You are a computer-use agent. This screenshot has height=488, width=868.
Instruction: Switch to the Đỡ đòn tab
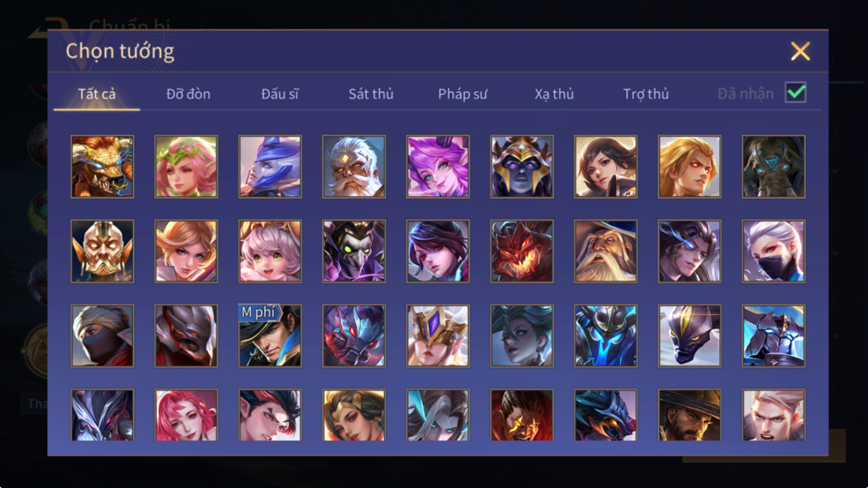point(188,94)
